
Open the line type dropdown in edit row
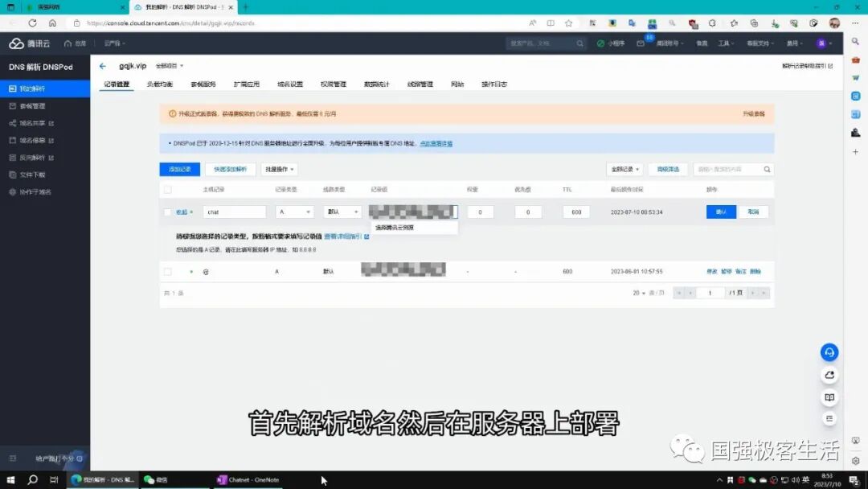(x=342, y=212)
